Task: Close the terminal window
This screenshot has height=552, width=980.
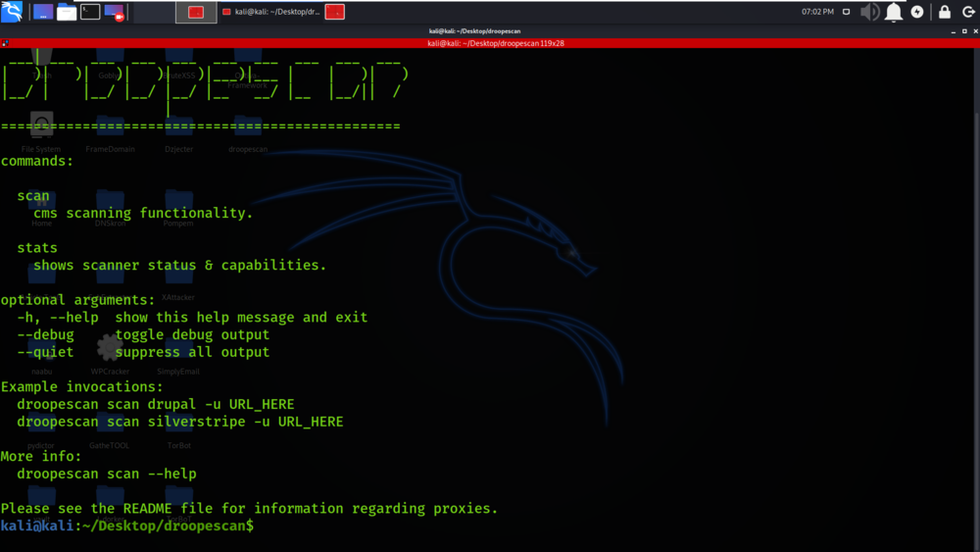Action: pyautogui.click(x=976, y=31)
